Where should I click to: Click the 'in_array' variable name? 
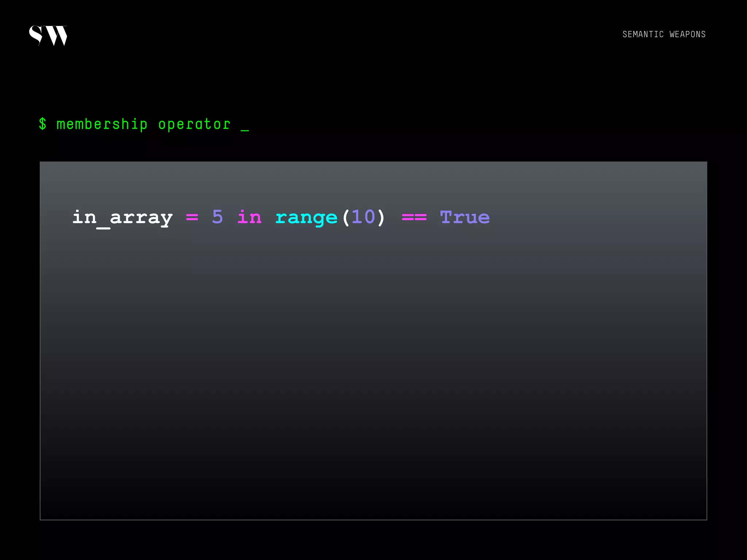(x=123, y=218)
